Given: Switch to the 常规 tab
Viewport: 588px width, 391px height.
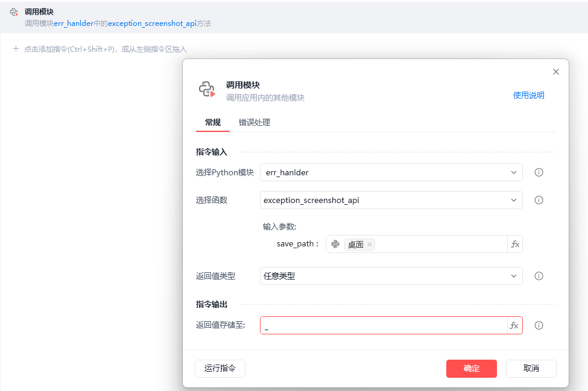Looking at the screenshot, I should 213,122.
